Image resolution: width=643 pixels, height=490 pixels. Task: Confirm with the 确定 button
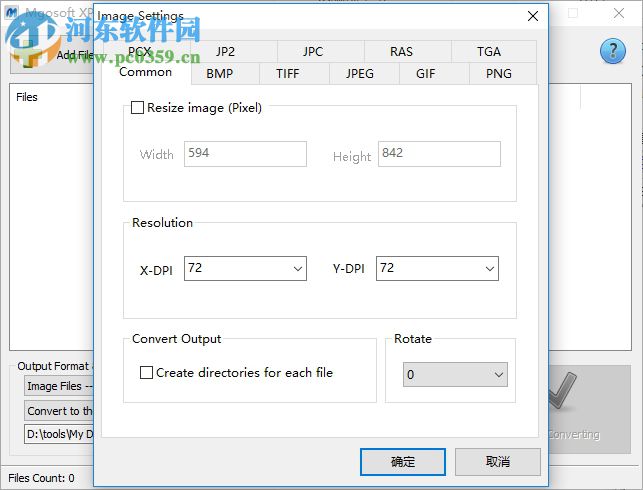click(x=403, y=462)
